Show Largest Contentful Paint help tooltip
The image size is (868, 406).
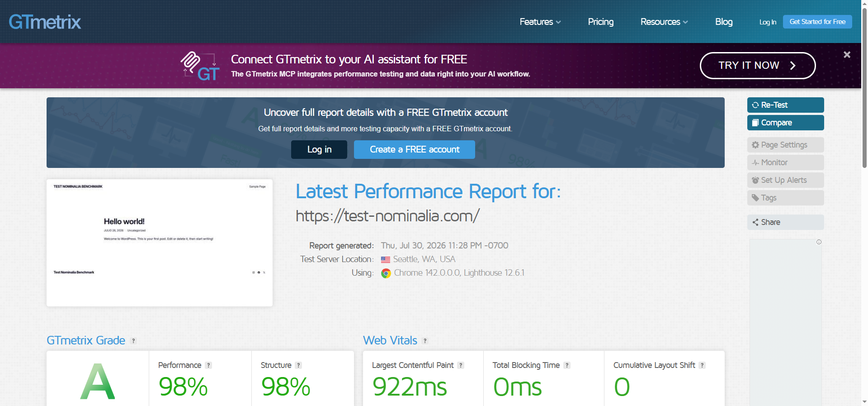(461, 365)
